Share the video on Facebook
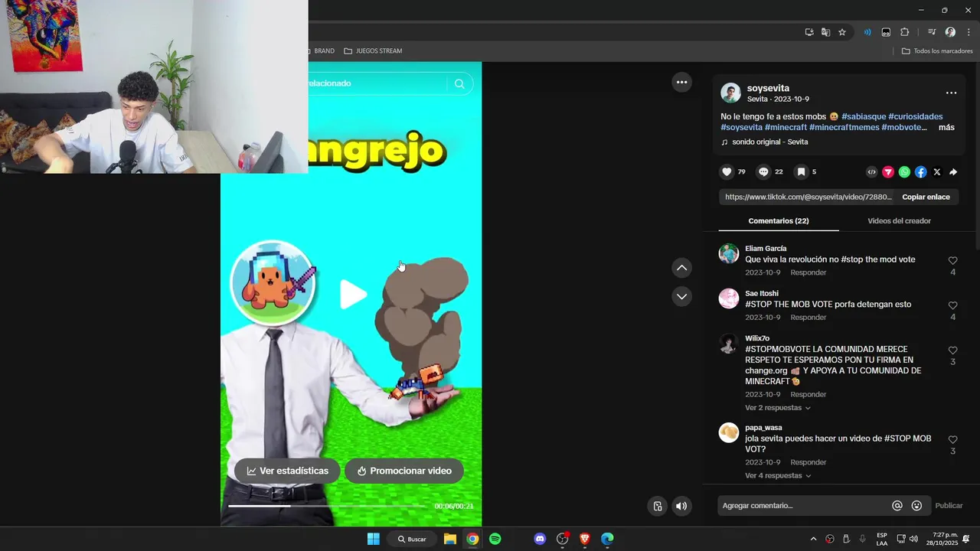980x551 pixels. pyautogui.click(x=920, y=172)
